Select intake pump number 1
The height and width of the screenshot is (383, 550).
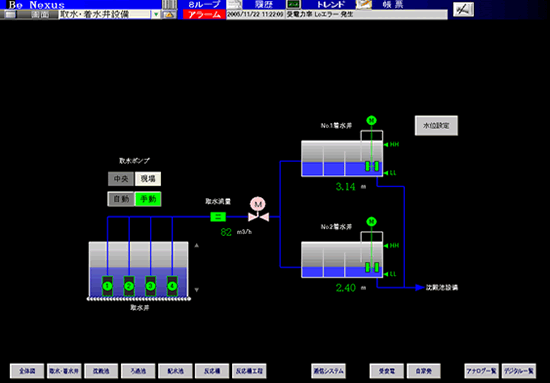point(107,286)
